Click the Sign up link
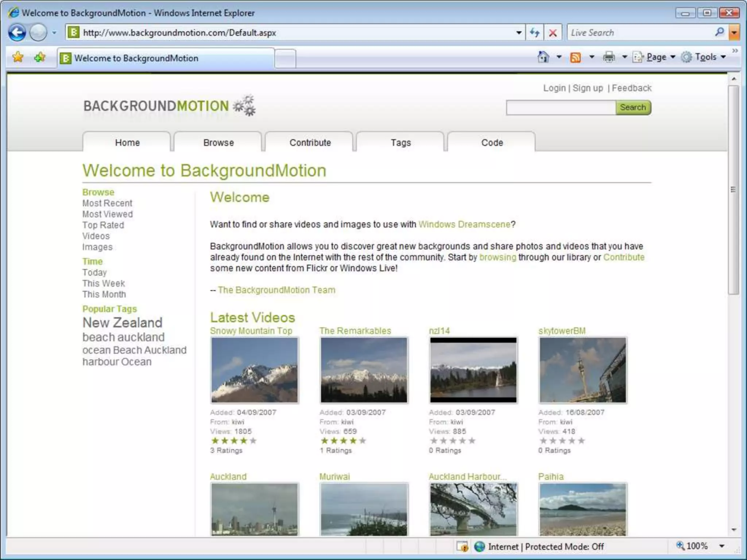The image size is (747, 560). [588, 88]
